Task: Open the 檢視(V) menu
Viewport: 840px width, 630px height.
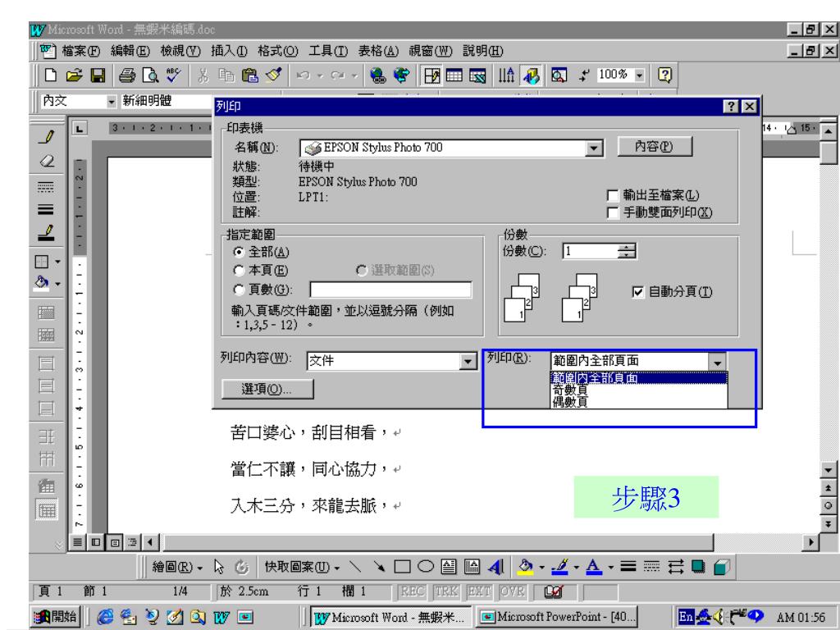Action: [x=180, y=51]
